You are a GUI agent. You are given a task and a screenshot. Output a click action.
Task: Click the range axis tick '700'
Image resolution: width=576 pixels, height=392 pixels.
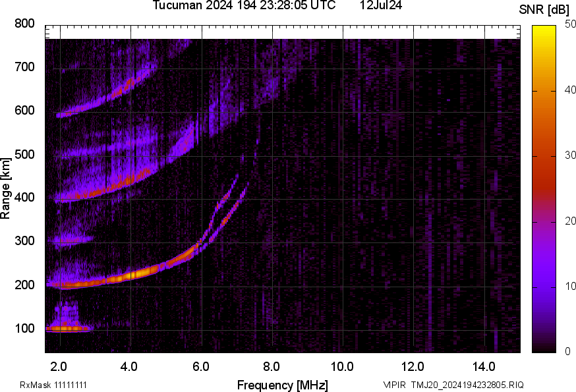coord(24,67)
